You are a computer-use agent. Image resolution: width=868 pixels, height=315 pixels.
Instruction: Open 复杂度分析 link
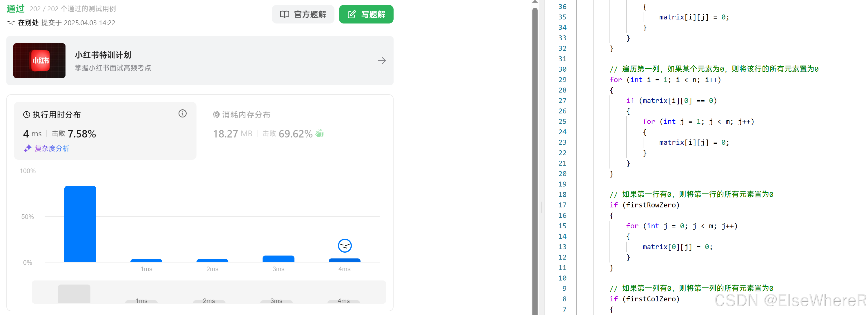(52, 149)
